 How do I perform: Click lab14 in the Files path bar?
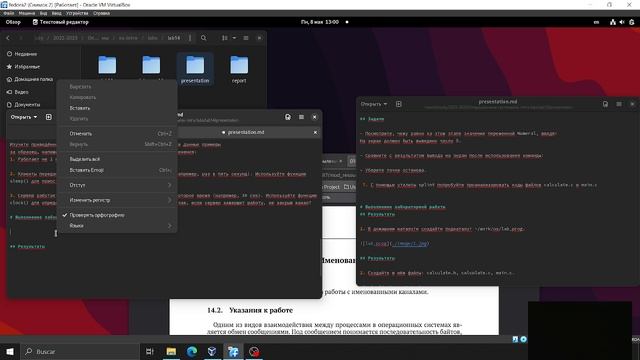point(173,38)
